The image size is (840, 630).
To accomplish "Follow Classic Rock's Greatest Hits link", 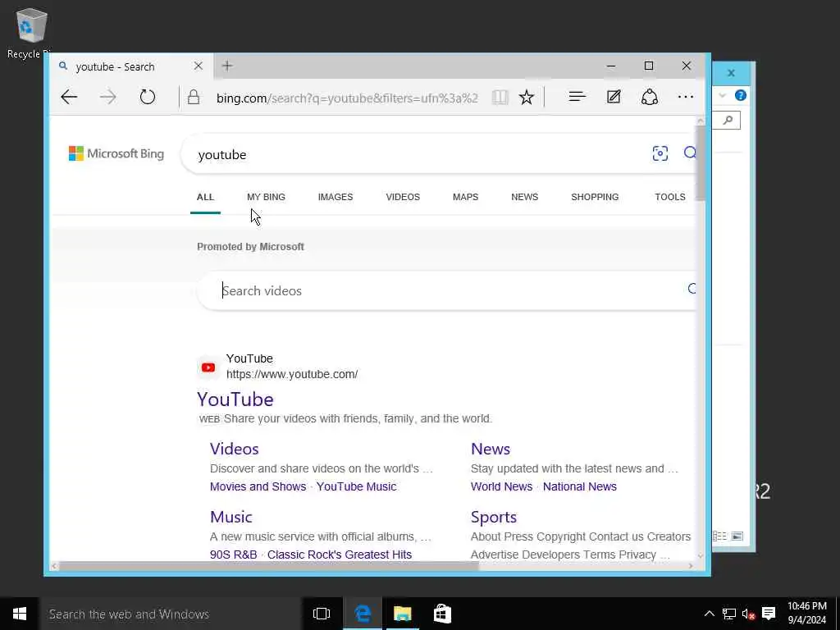I will [x=340, y=555].
